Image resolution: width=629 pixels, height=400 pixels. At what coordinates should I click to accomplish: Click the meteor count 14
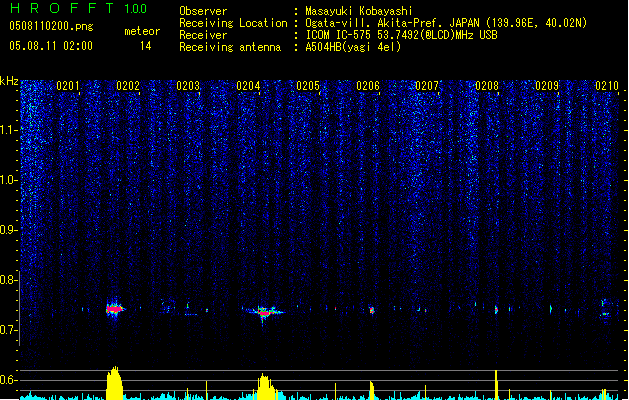(146, 46)
